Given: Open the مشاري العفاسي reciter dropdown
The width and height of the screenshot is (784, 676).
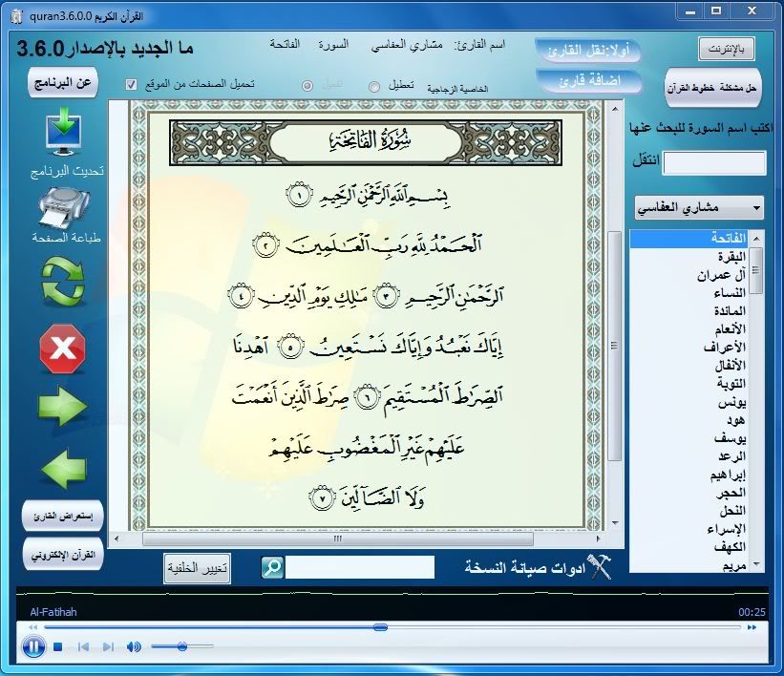Looking at the screenshot, I should click(x=699, y=207).
